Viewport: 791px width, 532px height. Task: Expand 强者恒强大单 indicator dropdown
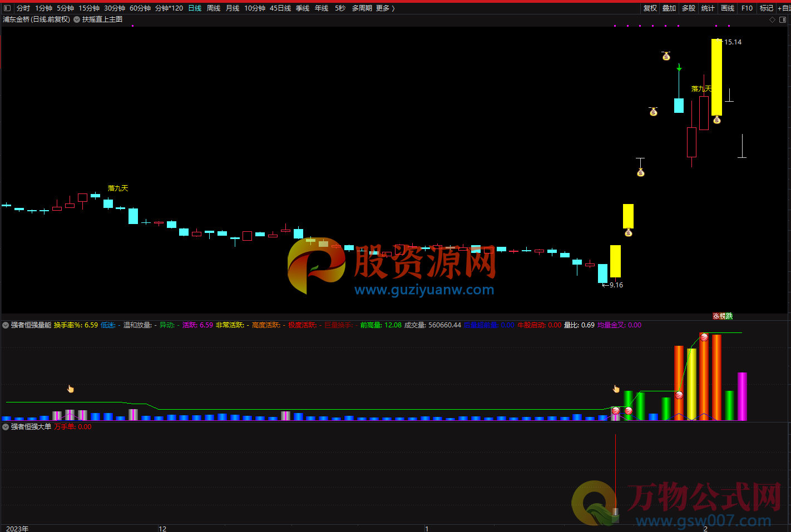[6, 427]
